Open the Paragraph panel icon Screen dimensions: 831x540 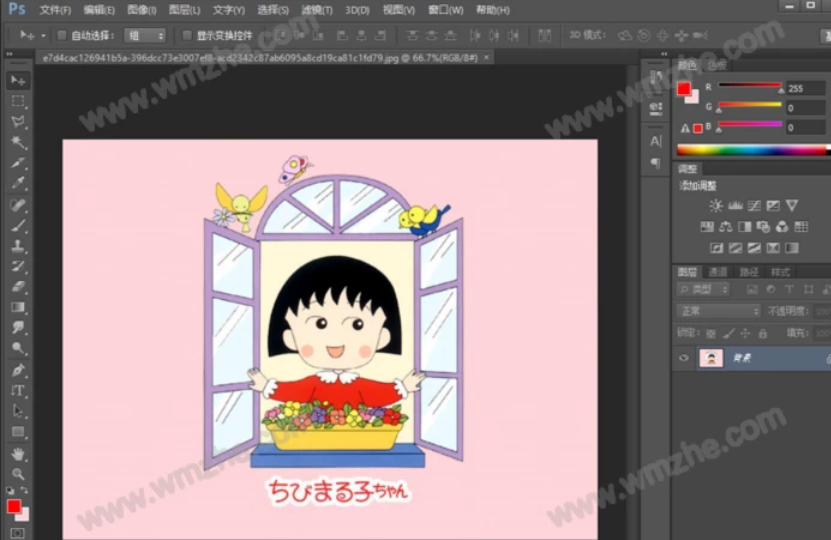(656, 163)
